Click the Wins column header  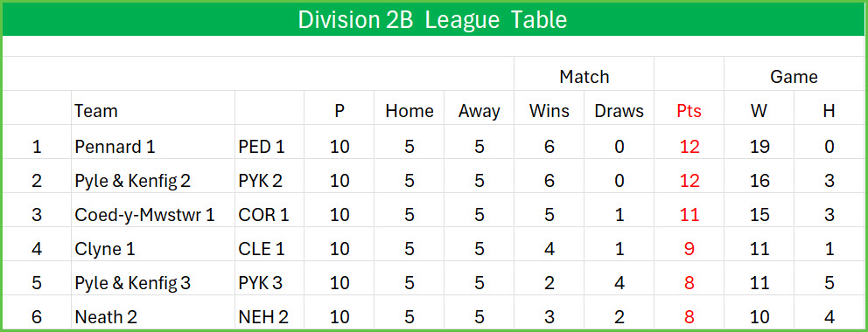point(549,111)
